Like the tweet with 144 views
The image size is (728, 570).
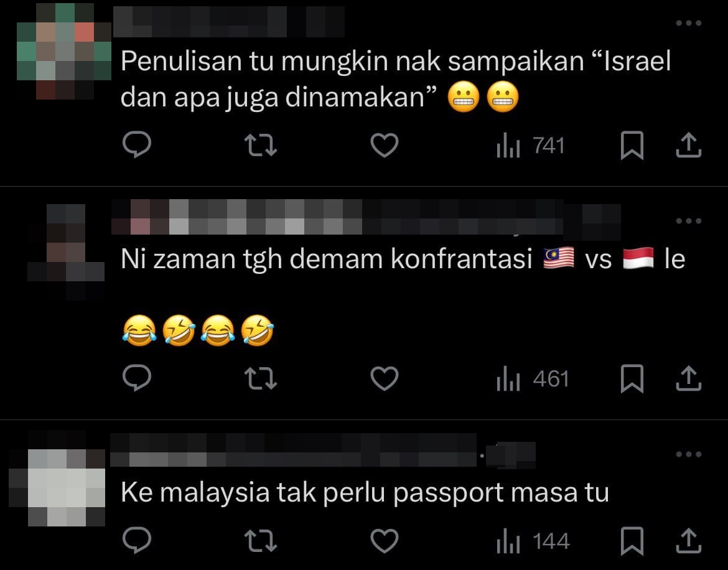click(385, 541)
